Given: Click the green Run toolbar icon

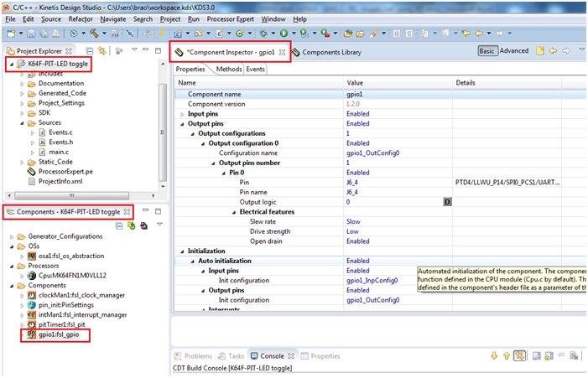Looking at the screenshot, I should [x=284, y=34].
